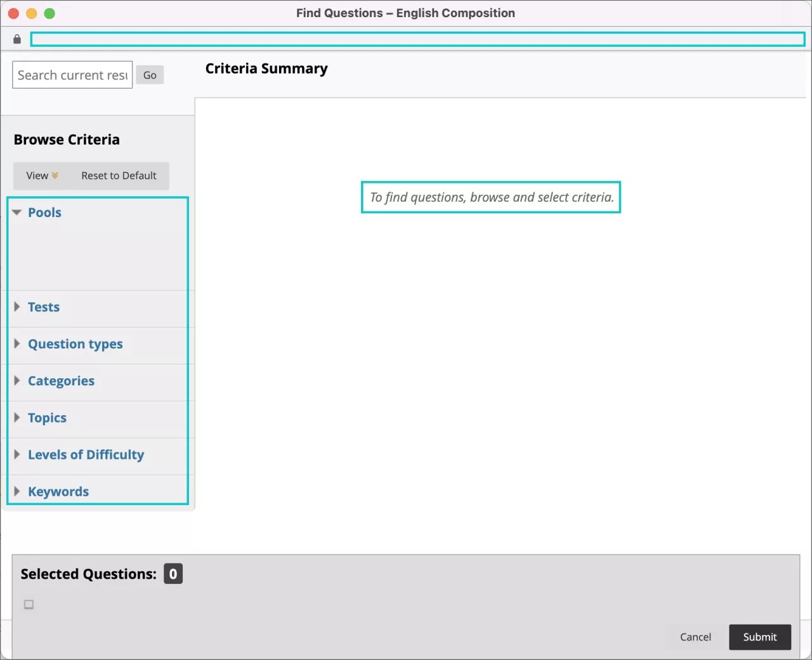Toggle the checkbox under Selected Questions
This screenshot has width=812, height=660.
click(28, 604)
